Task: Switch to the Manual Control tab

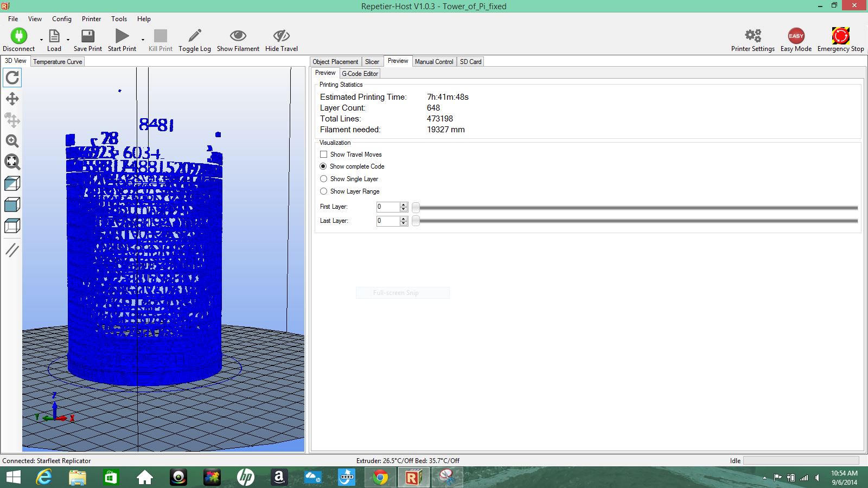Action: coord(433,62)
